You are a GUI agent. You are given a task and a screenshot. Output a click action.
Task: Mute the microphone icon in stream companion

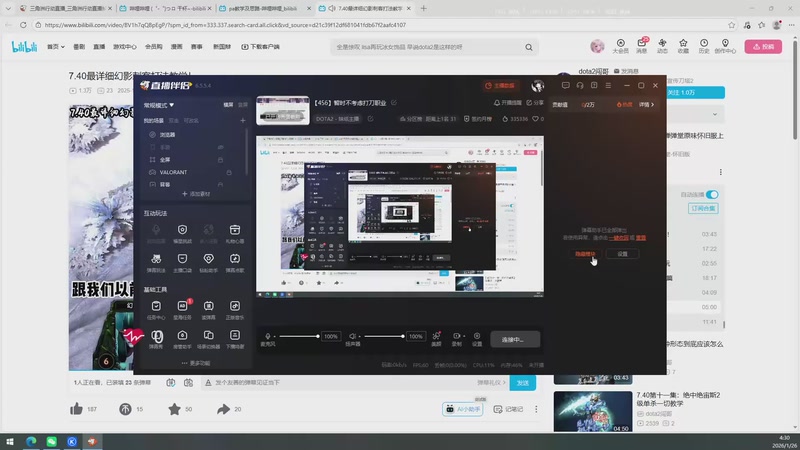coord(267,336)
